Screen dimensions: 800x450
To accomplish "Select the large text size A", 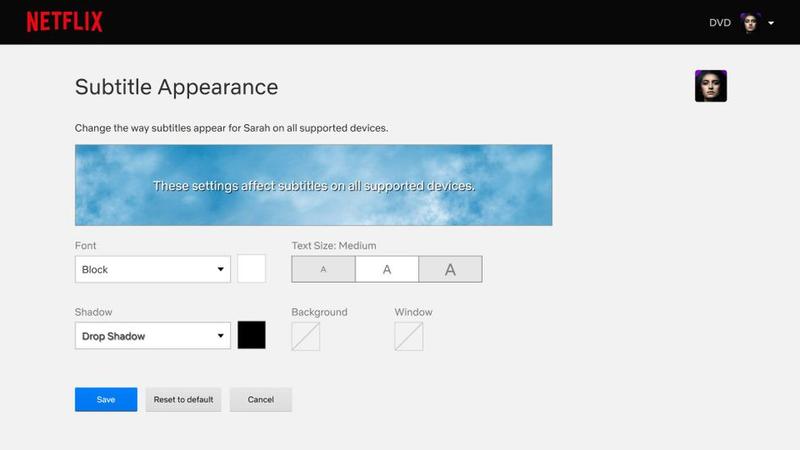I will [450, 269].
